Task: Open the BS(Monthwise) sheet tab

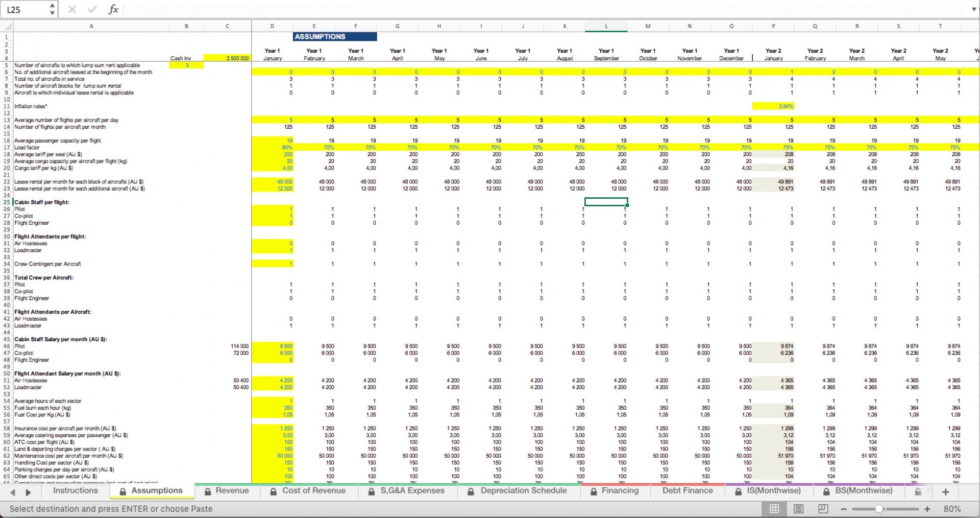Action: tap(859, 490)
